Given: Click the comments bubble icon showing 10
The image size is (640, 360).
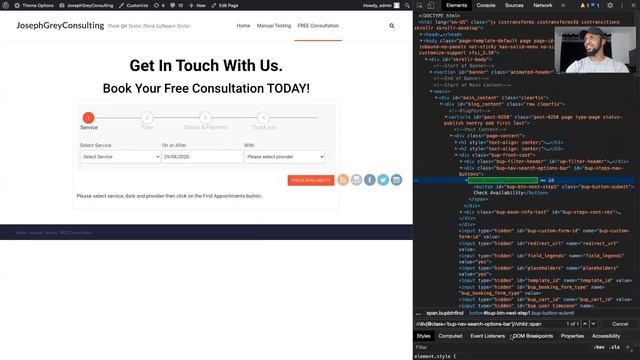Looking at the screenshot, I should (x=176, y=5).
